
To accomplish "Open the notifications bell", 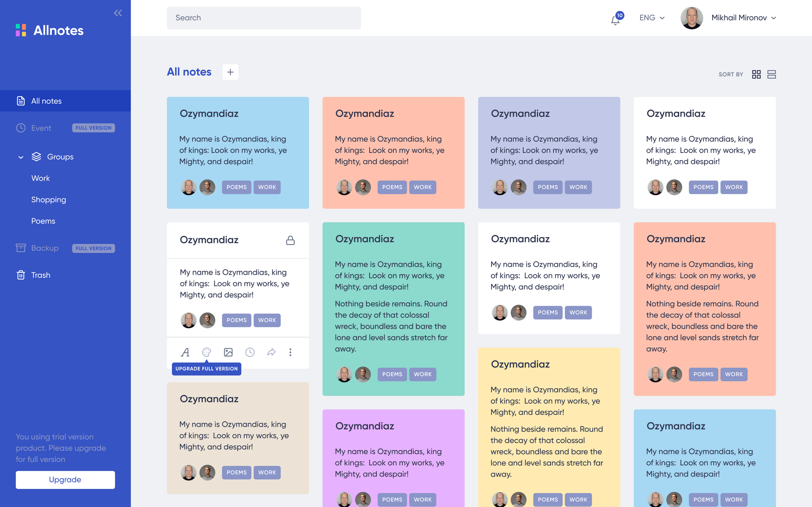I will pos(615,20).
